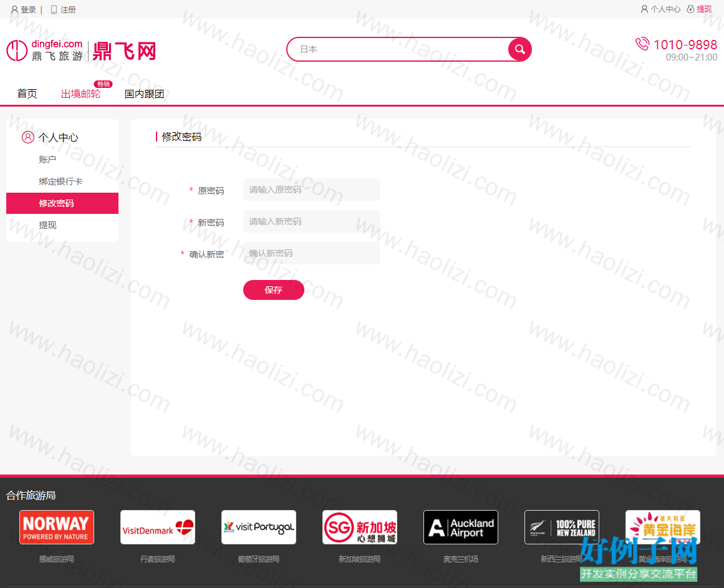Screen dimensions: 724x588
Task: Click the phone number 1010-9898
Action: [x=685, y=45]
